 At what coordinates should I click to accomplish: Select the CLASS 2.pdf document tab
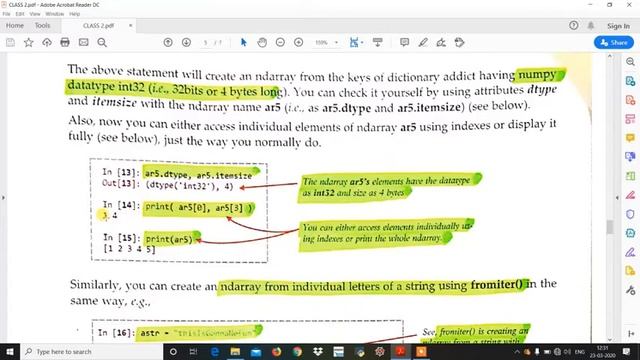point(98,25)
